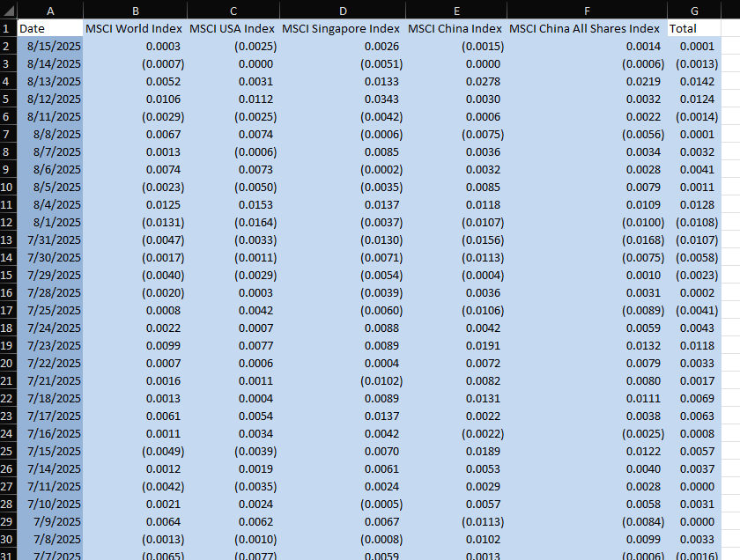Select column B header

(x=135, y=11)
